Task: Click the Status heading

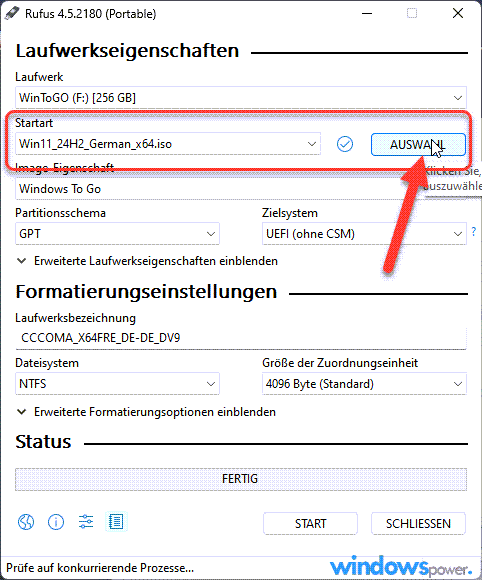Action: click(43, 442)
